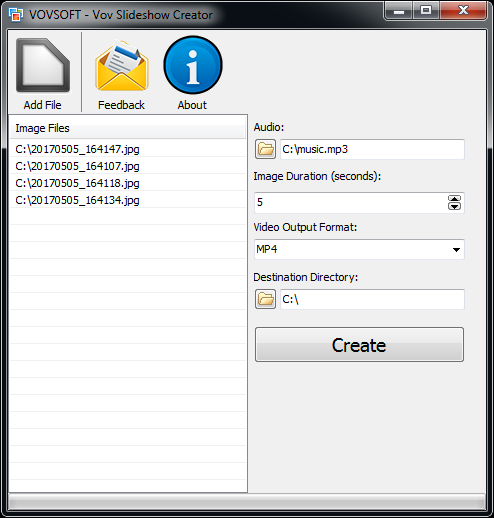Browse destination directory with folder icon
Screen dimensions: 494x518
pyautogui.click(x=265, y=299)
